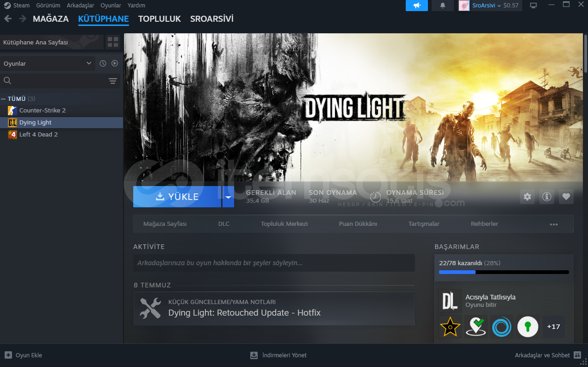The width and height of the screenshot is (588, 367).
Task: Open the notifications bell
Action: coord(443,6)
